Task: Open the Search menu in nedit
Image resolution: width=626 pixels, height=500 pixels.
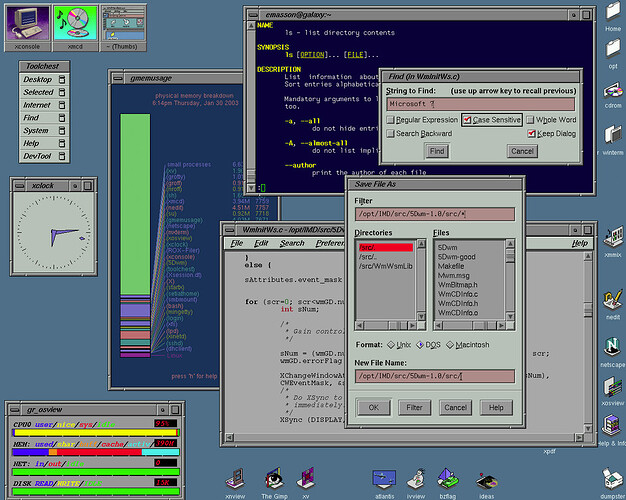Action: pyautogui.click(x=292, y=243)
